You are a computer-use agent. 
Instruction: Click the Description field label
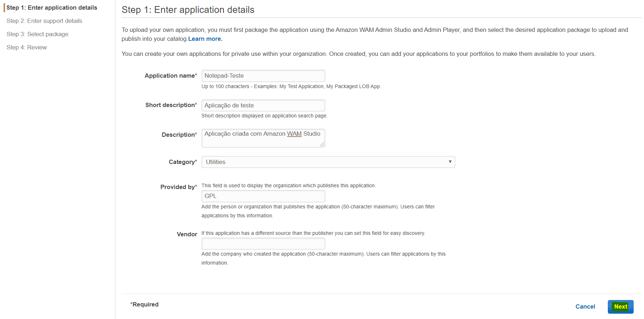(x=179, y=135)
